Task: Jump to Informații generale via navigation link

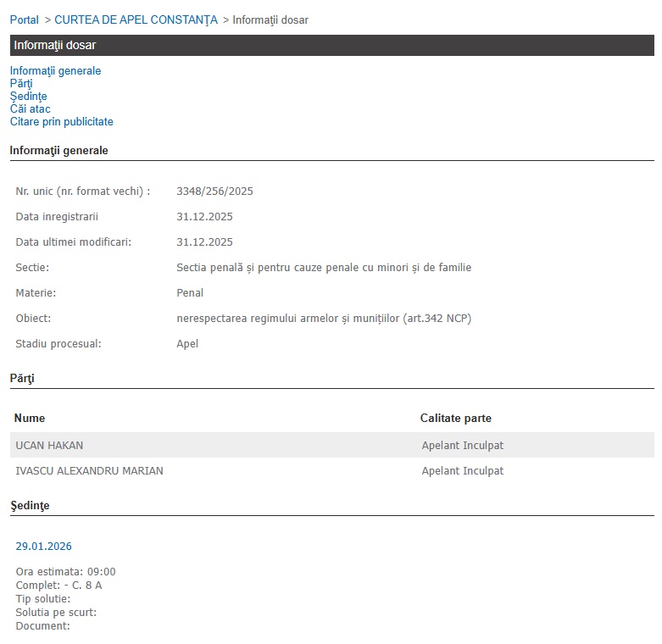Action: click(55, 71)
